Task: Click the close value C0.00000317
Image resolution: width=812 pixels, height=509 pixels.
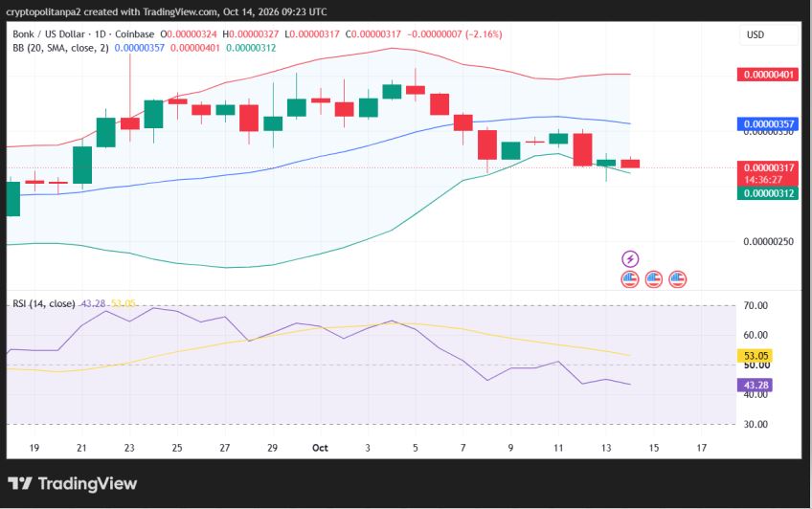Action: 372,34
